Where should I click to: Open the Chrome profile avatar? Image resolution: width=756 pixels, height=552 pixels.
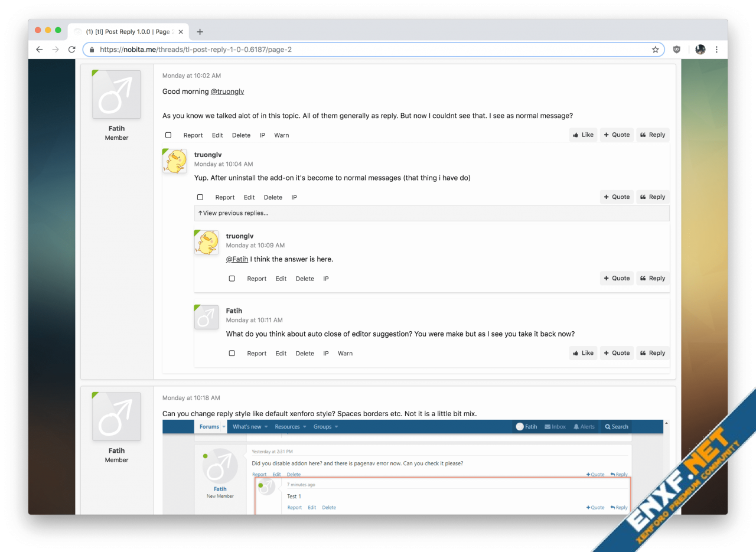coord(700,50)
